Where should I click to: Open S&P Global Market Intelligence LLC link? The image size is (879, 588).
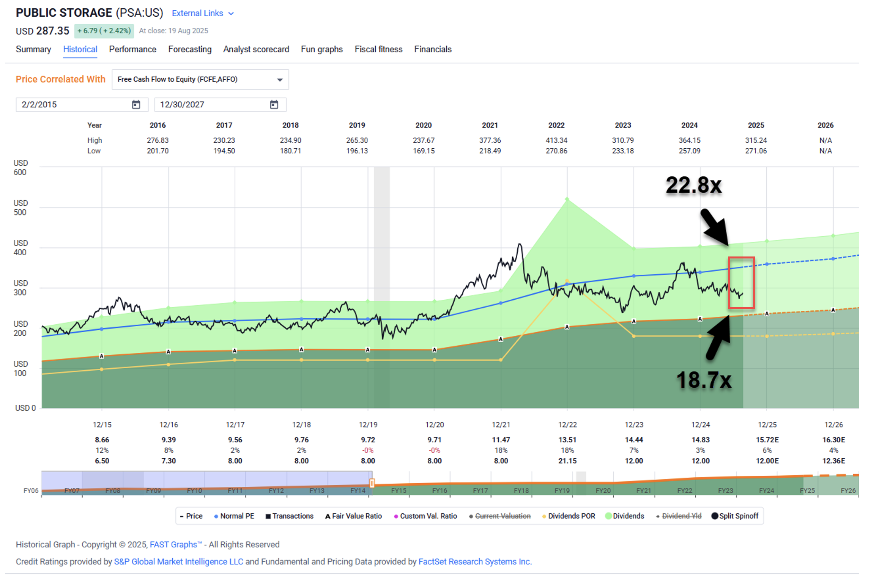click(178, 561)
